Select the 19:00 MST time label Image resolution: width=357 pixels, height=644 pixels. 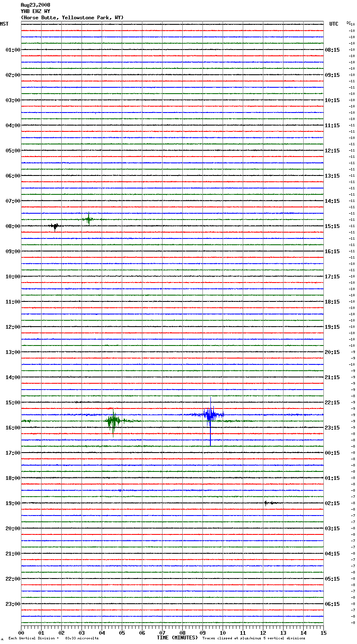click(13, 503)
